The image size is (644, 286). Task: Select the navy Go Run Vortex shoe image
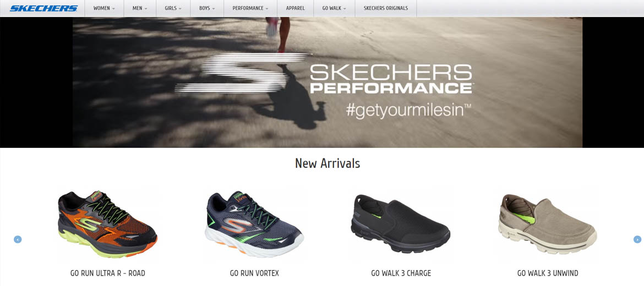click(254, 224)
